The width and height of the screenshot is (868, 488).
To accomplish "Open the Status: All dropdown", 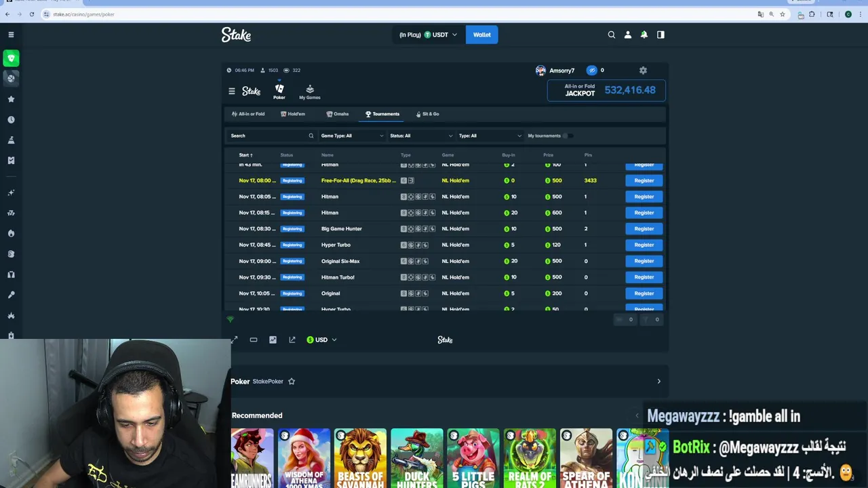I will coord(421,136).
